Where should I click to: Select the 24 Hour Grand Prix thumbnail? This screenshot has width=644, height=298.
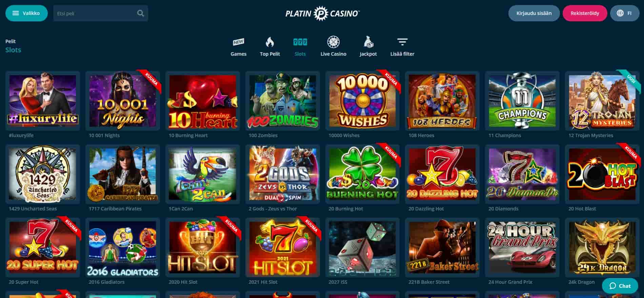522,247
